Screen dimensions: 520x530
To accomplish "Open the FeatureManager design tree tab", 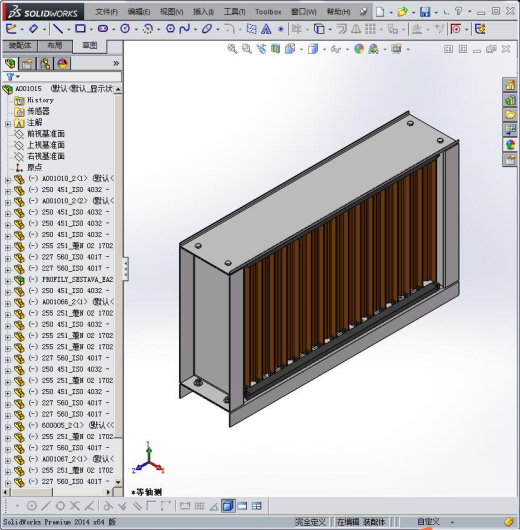I will click(10, 63).
